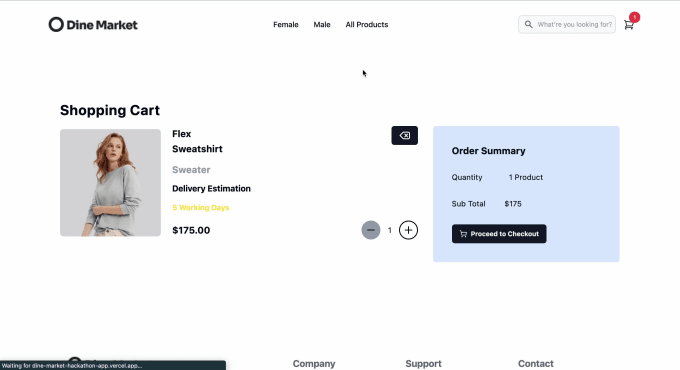Open the Female category menu
This screenshot has height=370, width=680.
click(286, 25)
